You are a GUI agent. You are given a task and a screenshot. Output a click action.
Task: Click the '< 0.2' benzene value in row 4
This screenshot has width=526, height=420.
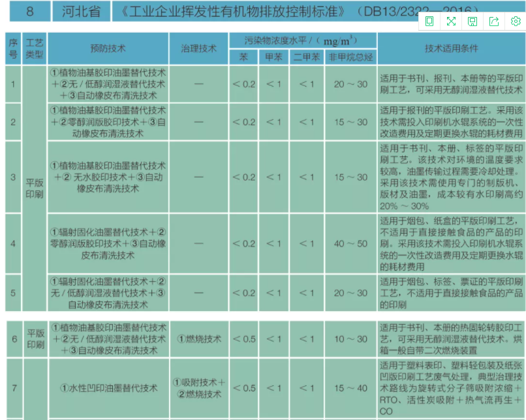243,244
